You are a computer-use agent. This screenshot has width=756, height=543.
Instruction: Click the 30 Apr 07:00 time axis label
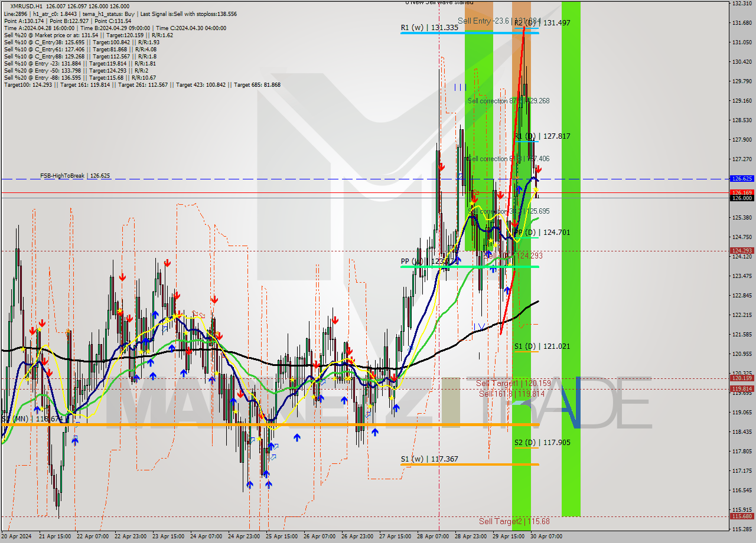click(547, 537)
